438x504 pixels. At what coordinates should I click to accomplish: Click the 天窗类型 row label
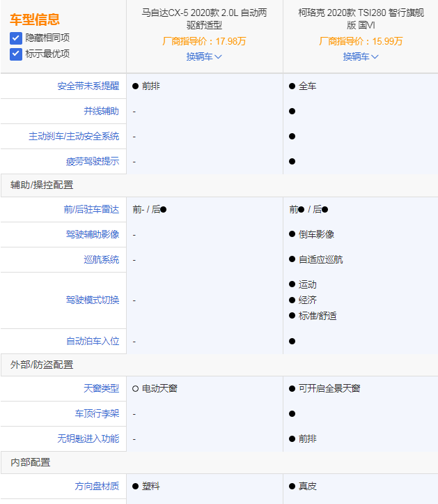point(101,388)
